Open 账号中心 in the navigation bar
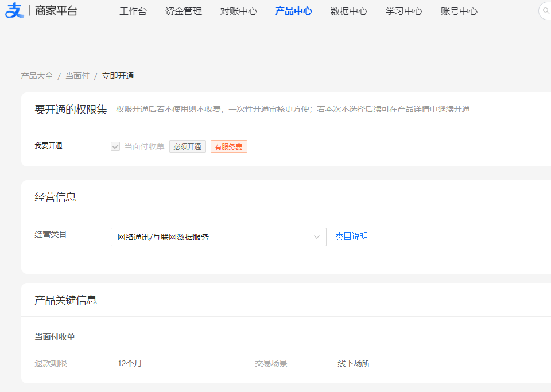This screenshot has width=551, height=392. tap(459, 11)
